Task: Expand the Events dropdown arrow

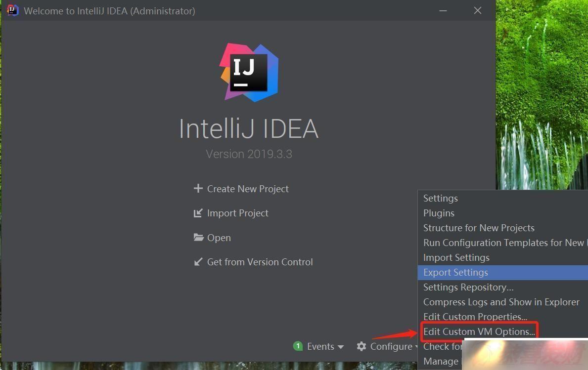Action: (x=341, y=347)
